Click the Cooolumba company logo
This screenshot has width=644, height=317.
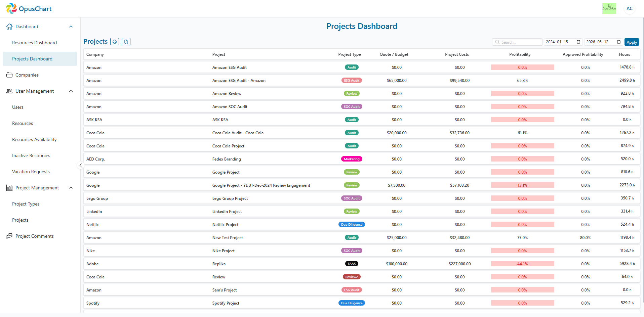pos(609,8)
